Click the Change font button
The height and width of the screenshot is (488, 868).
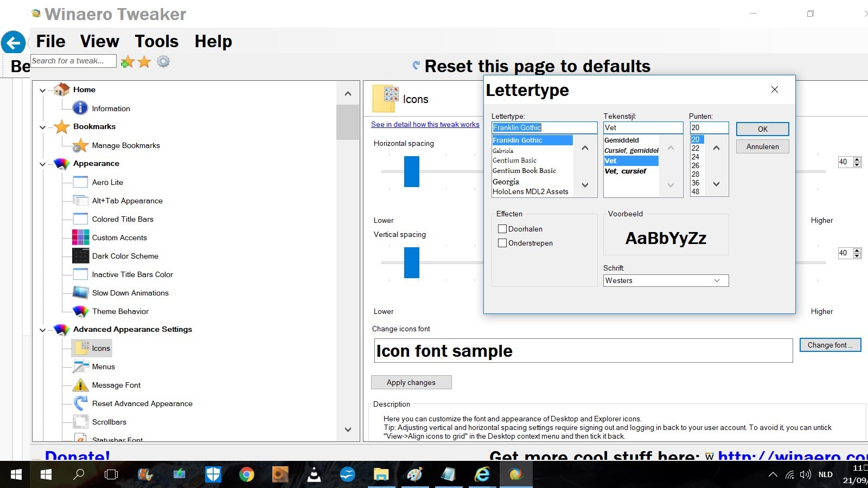[830, 345]
